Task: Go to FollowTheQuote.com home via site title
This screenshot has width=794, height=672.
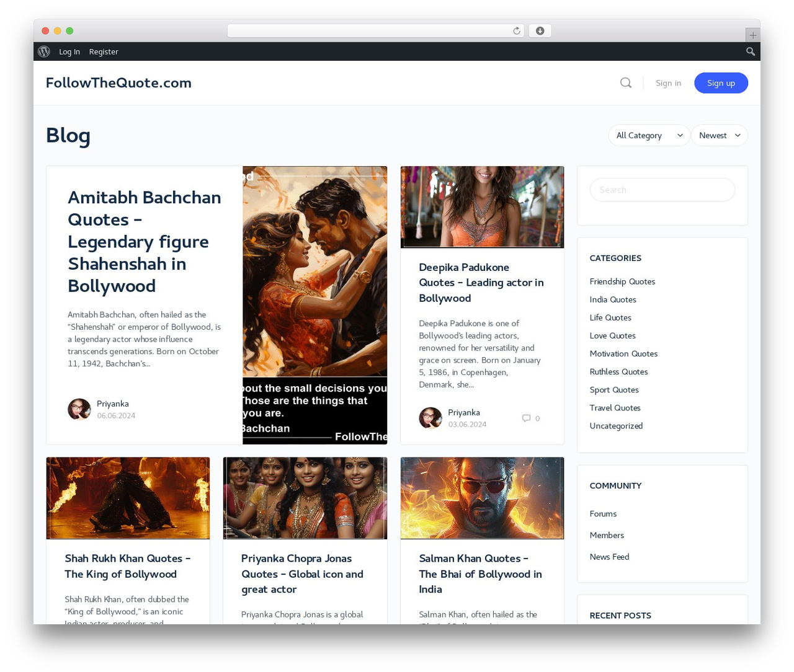Action: 118,83
